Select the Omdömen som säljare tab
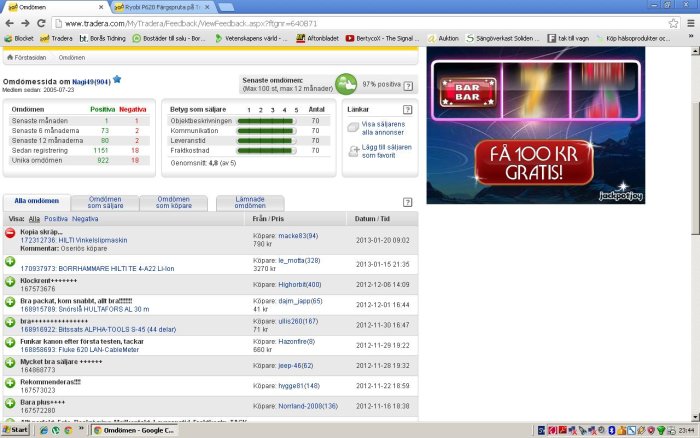The height and width of the screenshot is (438, 700). (x=105, y=202)
